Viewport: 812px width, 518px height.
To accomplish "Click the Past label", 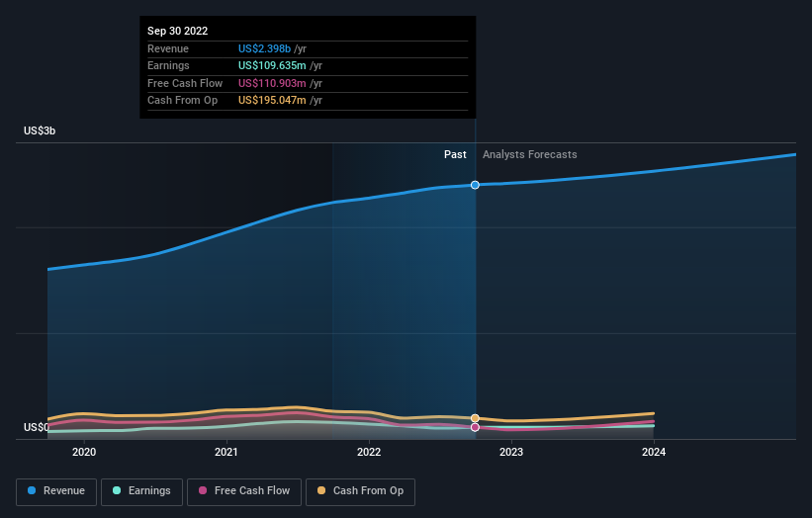I will pyautogui.click(x=455, y=154).
